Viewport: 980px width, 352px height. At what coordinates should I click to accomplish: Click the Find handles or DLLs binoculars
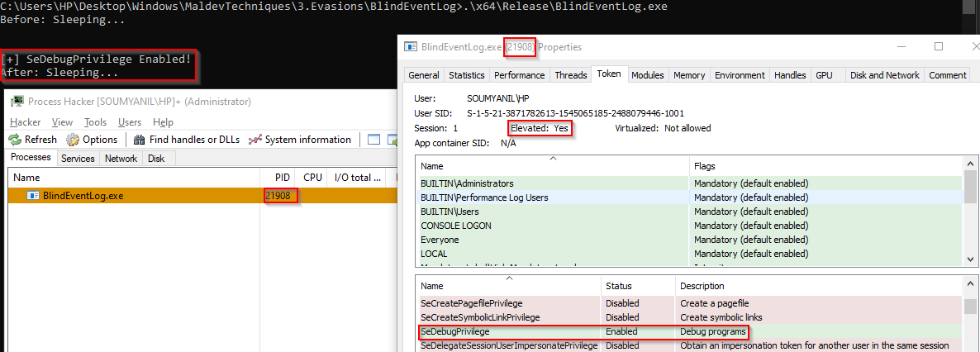point(140,140)
